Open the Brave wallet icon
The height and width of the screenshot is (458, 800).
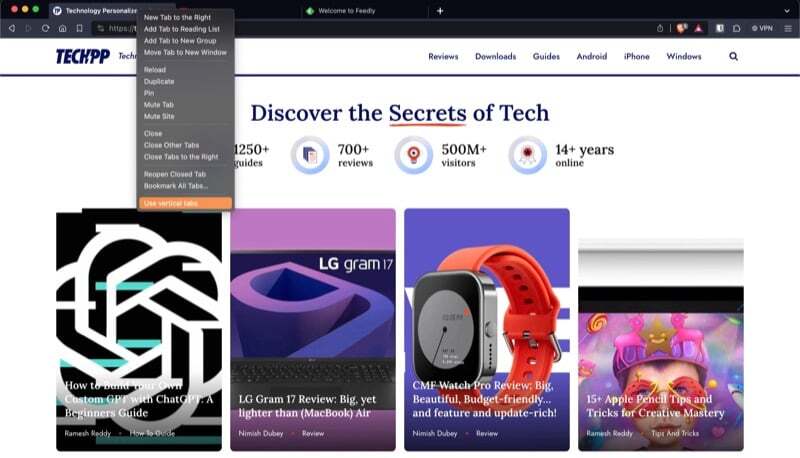[x=736, y=29]
